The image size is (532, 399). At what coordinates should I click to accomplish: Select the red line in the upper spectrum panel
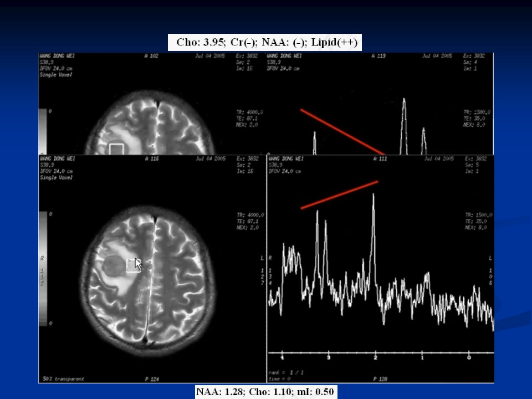342,132
